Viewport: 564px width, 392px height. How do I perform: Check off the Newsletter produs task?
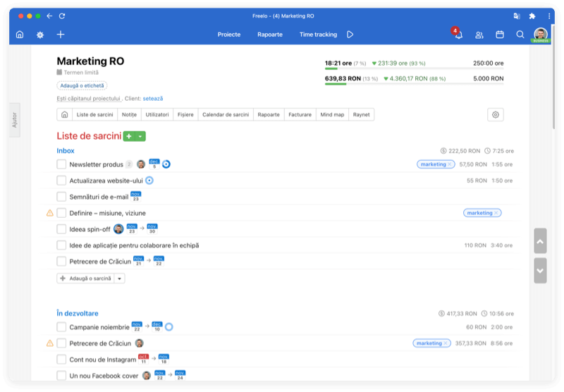[61, 164]
